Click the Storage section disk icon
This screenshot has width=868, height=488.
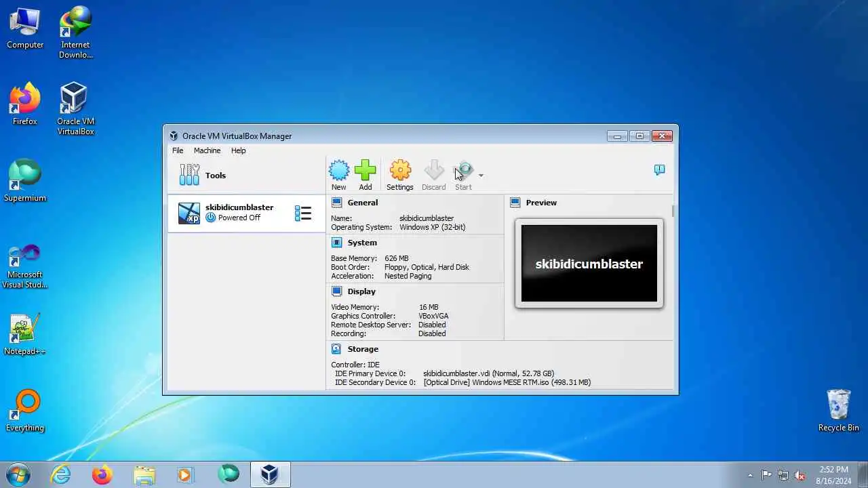tap(336, 349)
